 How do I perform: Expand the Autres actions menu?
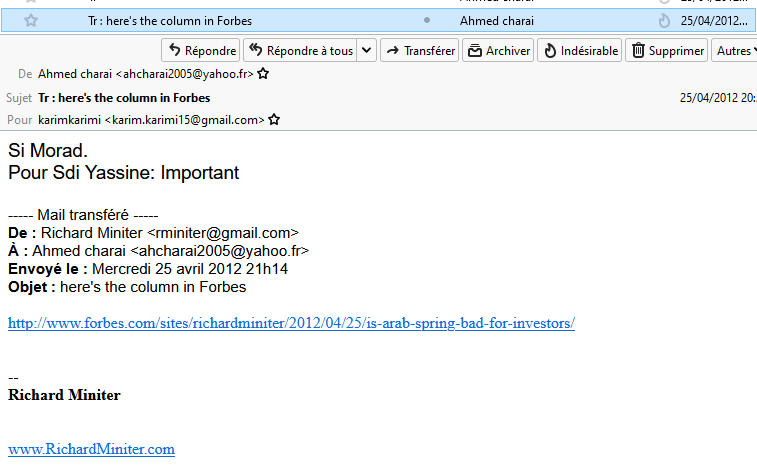[735, 50]
